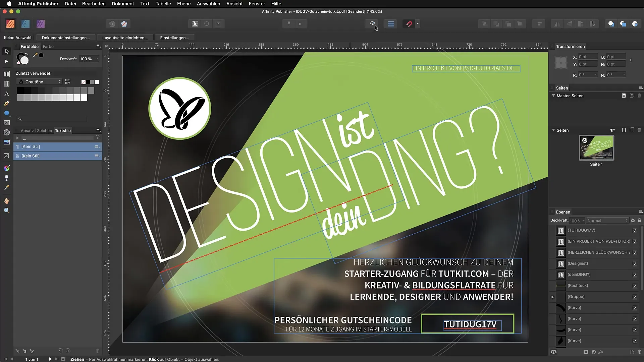Expand the (Gruppe) layer
This screenshot has height=362, width=644.
pyautogui.click(x=553, y=297)
